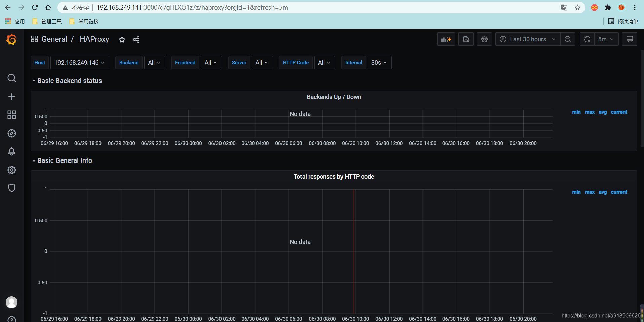Bookmark this page with star icon
This screenshot has height=322, width=644.
(x=577, y=7)
